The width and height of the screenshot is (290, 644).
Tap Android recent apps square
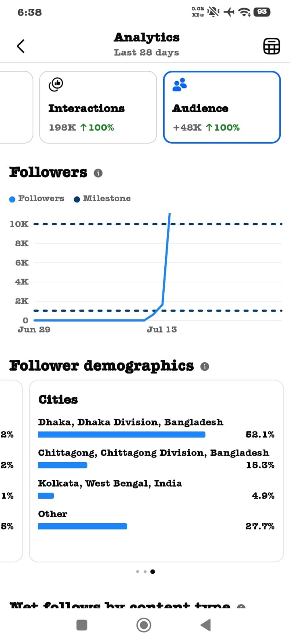[82, 625]
